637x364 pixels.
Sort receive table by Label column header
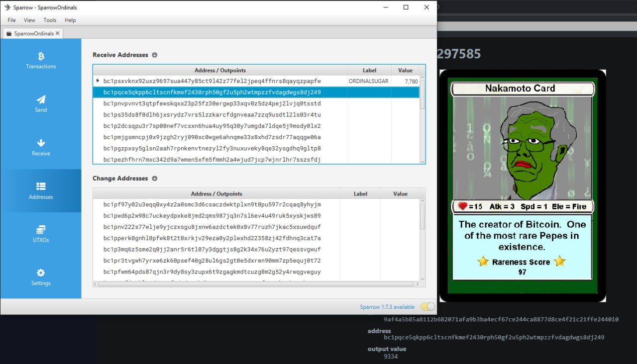click(369, 70)
